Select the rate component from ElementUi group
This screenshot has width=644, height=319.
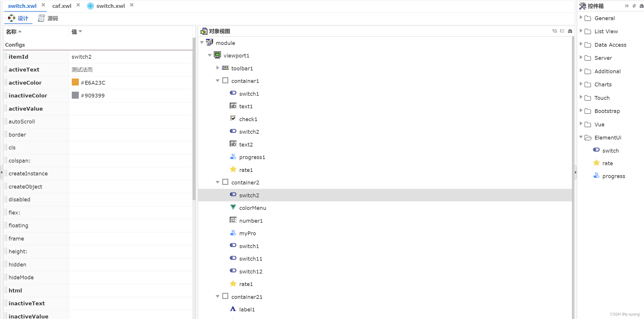pyautogui.click(x=608, y=163)
